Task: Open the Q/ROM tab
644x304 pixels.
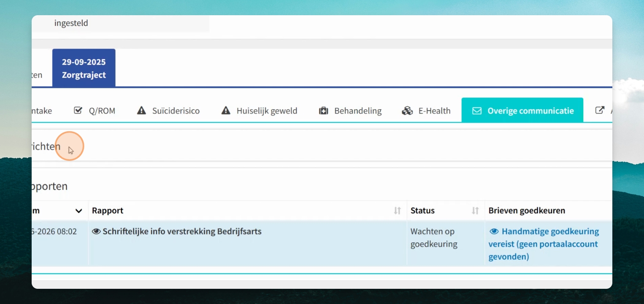Action: (95, 111)
